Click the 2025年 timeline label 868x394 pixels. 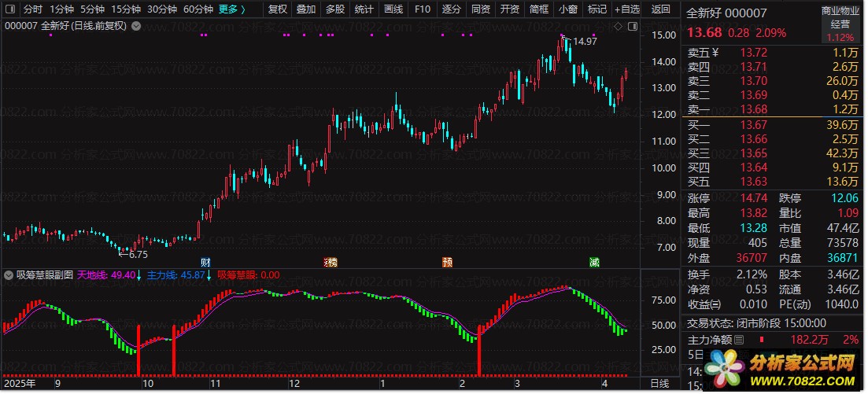click(x=20, y=384)
